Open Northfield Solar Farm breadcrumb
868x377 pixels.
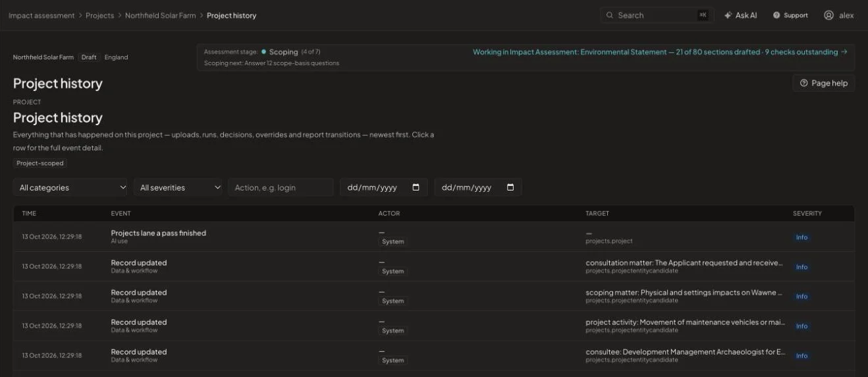(x=160, y=15)
